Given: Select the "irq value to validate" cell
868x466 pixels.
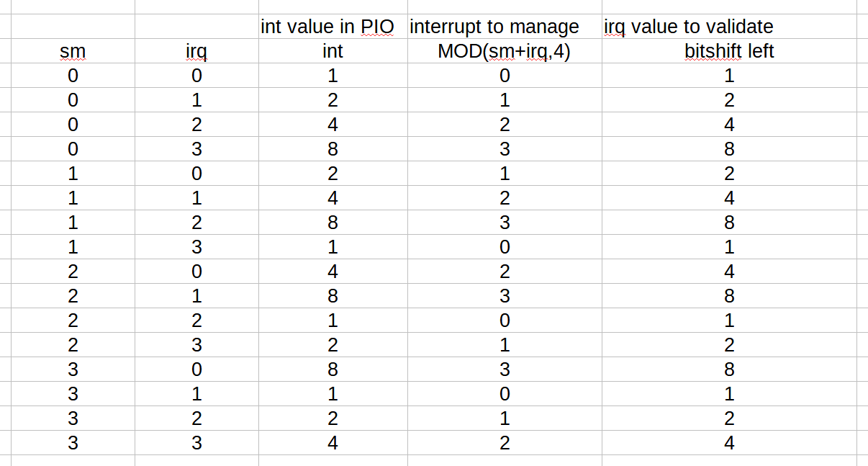Looking at the screenshot, I should pos(689,27).
